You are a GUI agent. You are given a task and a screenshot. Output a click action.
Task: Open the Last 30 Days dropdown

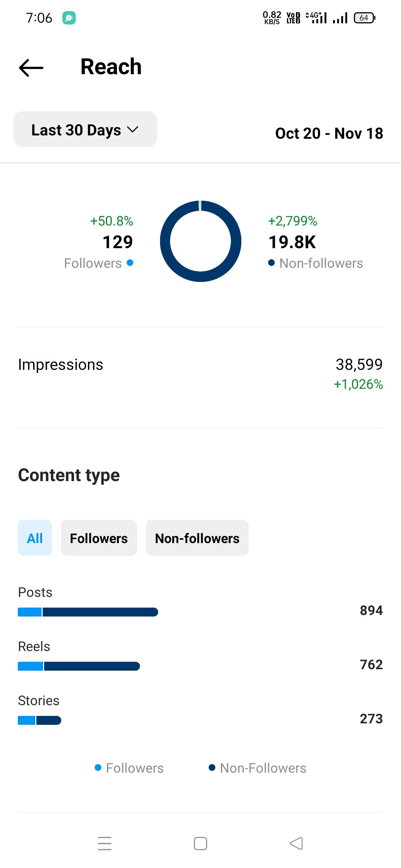point(85,129)
